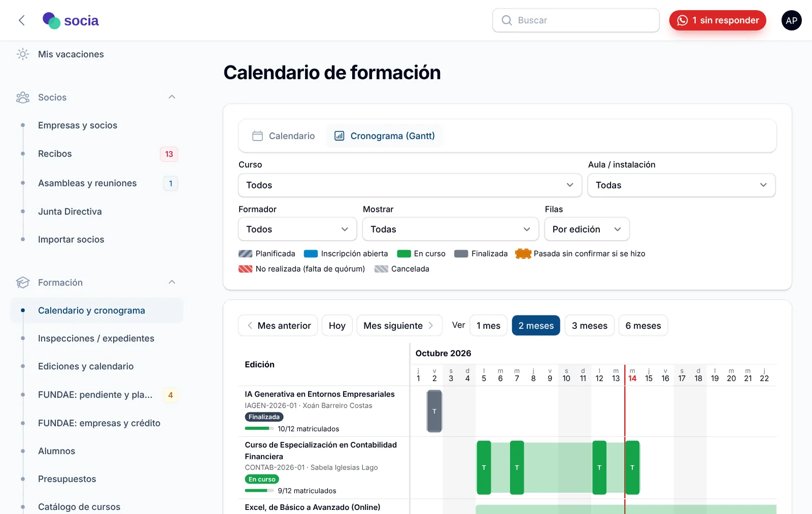
Task: Open Inspecciones / expedientes in sidebar
Action: pos(96,338)
